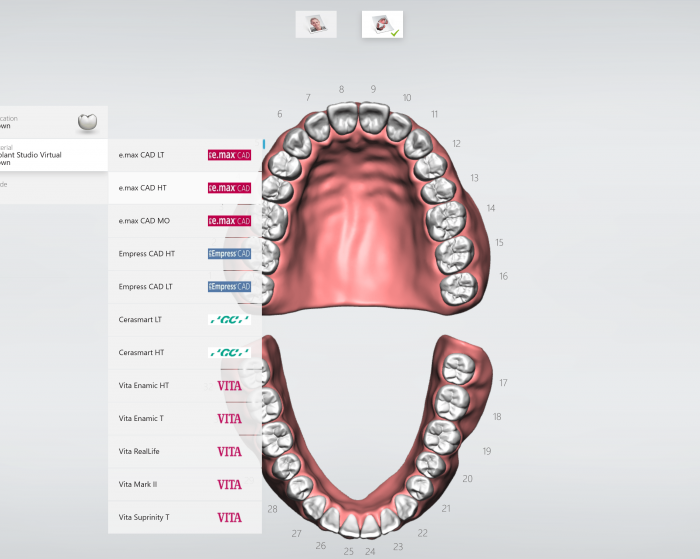700x559 pixels.
Task: Click the VITA logo beside Vita Enamic HT
Action: coord(229,386)
